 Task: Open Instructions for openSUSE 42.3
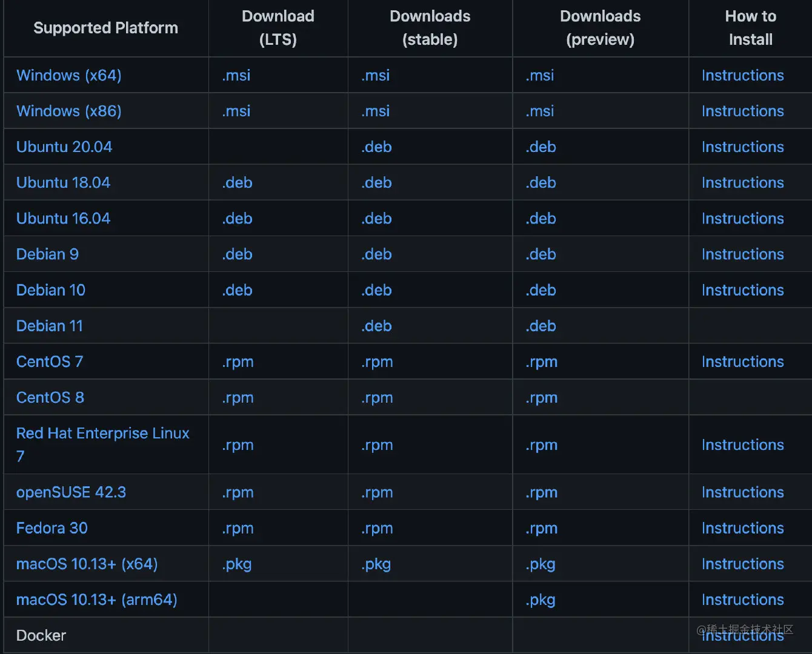pyautogui.click(x=742, y=492)
